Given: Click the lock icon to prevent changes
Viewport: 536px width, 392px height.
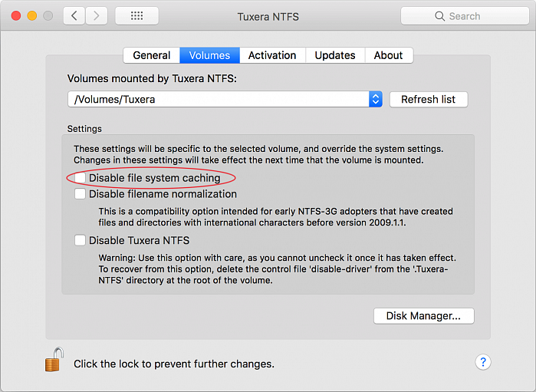Looking at the screenshot, I should point(54,360).
